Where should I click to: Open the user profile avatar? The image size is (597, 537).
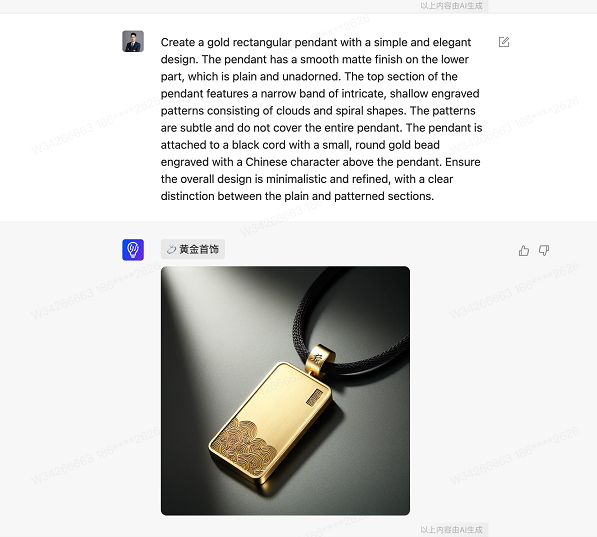133,41
